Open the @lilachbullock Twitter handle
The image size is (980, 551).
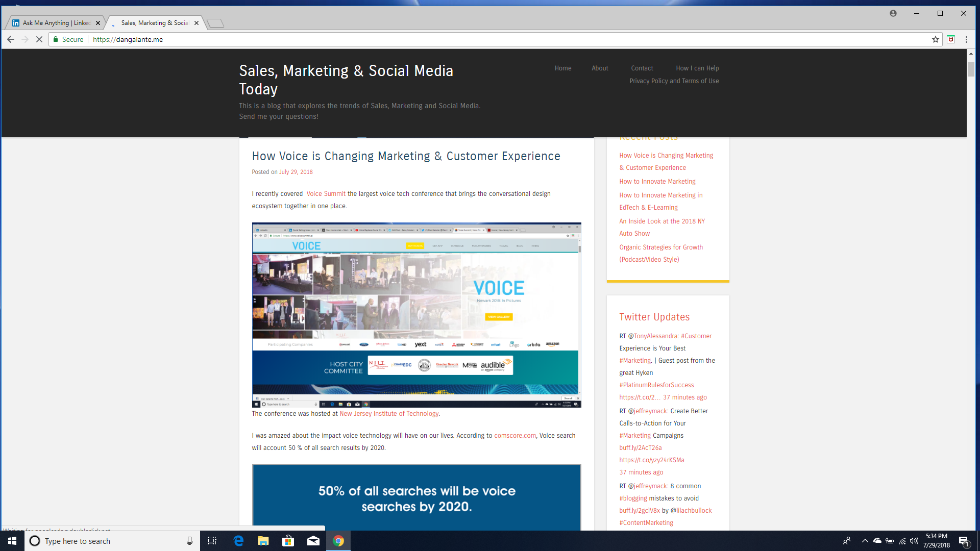(694, 511)
